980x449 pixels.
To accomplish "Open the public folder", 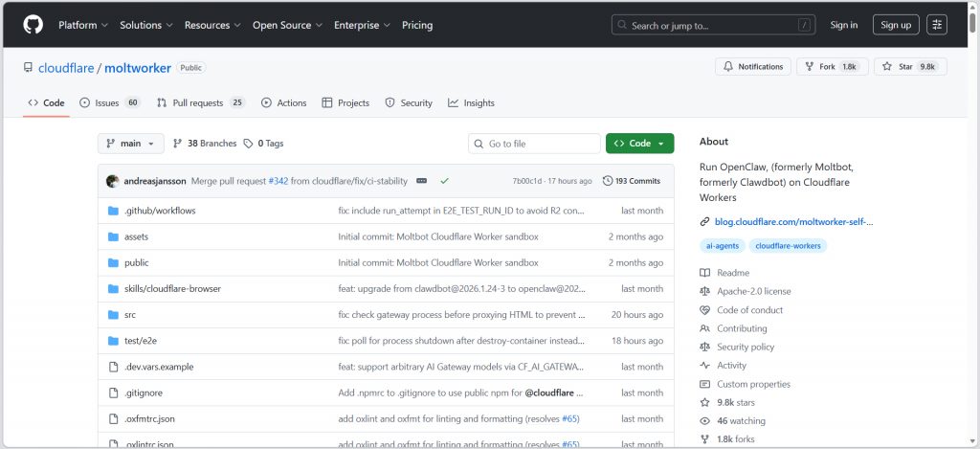I will coord(136,262).
